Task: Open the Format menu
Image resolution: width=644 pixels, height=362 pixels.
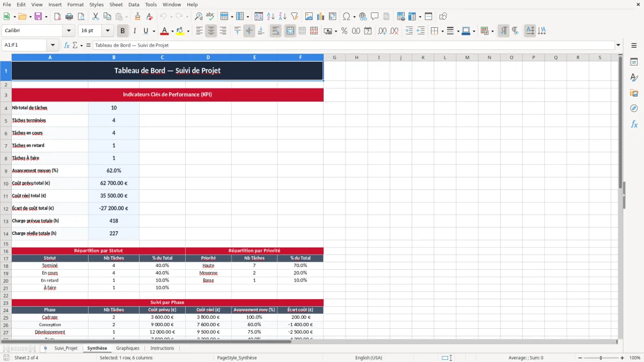Action: click(76, 4)
